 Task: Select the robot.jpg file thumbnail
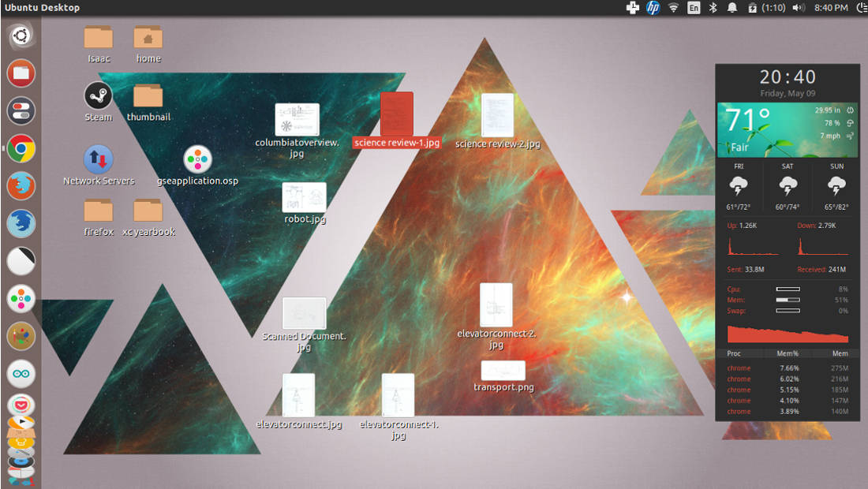(305, 197)
